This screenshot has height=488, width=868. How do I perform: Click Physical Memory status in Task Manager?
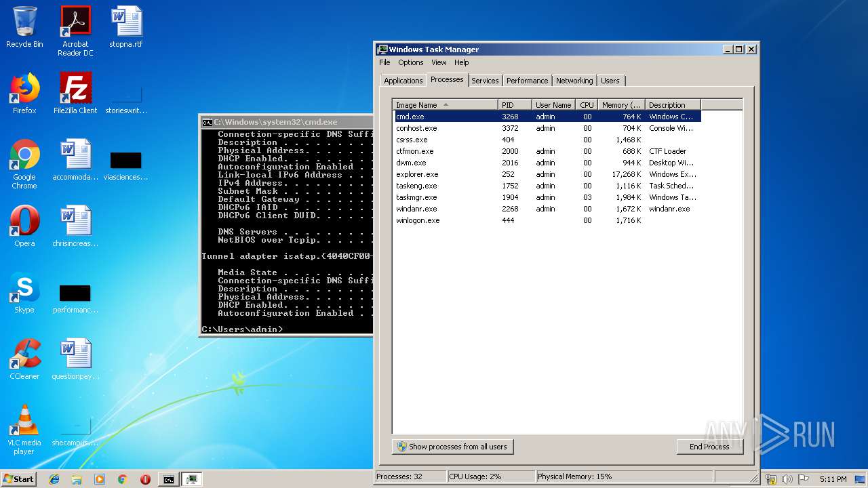[624, 476]
